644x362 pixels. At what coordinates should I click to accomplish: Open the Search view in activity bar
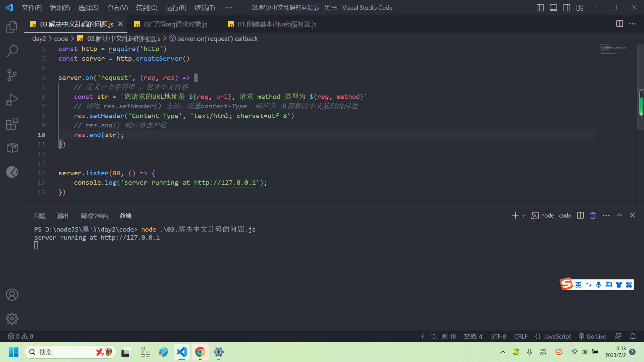coord(12,51)
